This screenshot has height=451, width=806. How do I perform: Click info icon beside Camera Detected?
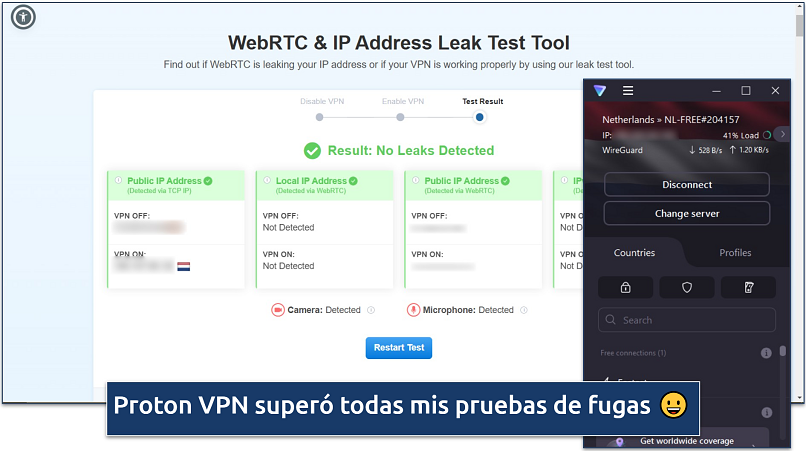tap(371, 310)
